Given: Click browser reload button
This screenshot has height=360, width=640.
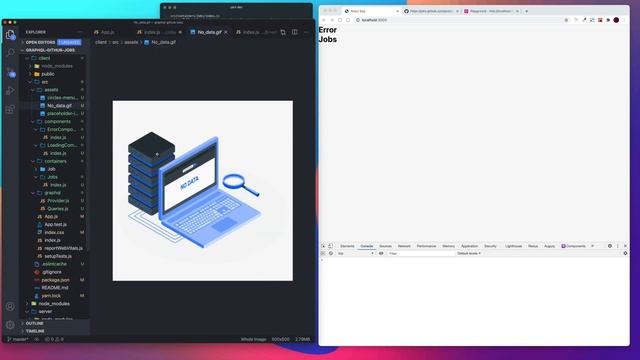Looking at the screenshot, I should coord(340,20).
